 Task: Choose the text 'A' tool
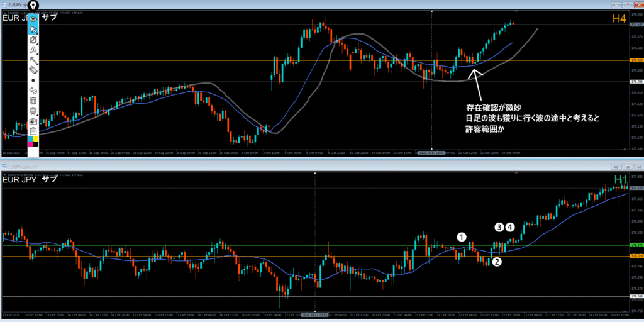coord(33,50)
